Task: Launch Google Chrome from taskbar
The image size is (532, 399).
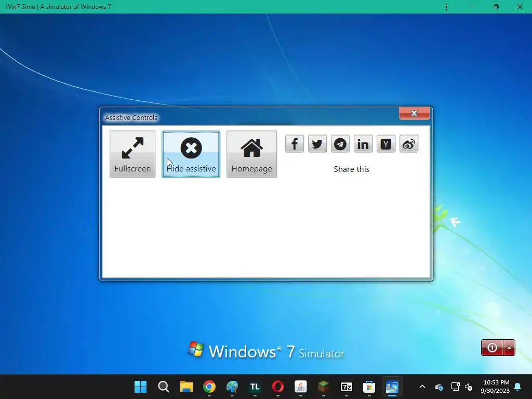Action: tap(209, 387)
